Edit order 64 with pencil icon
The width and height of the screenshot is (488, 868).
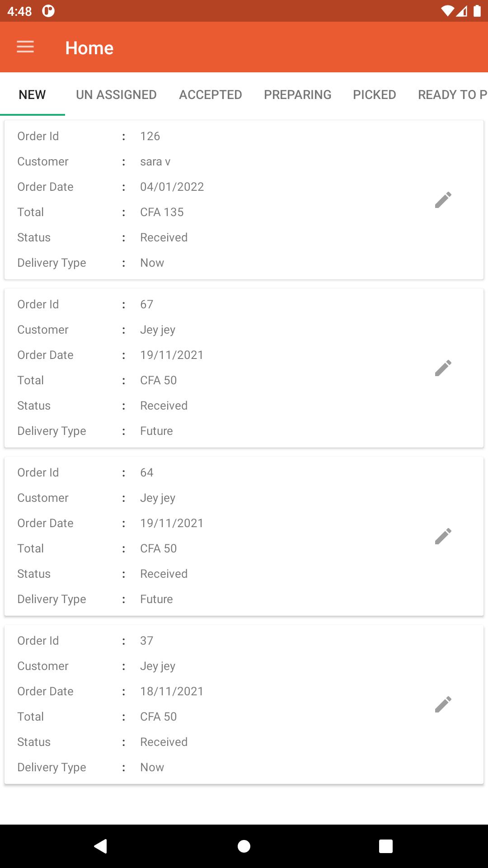pyautogui.click(x=443, y=536)
